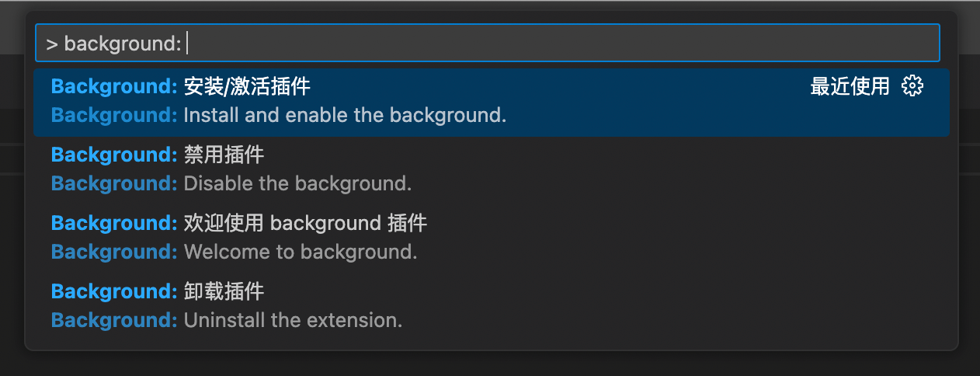Click blue "Background:" prefix before 安装/激活插件
980x376 pixels.
pyautogui.click(x=114, y=86)
